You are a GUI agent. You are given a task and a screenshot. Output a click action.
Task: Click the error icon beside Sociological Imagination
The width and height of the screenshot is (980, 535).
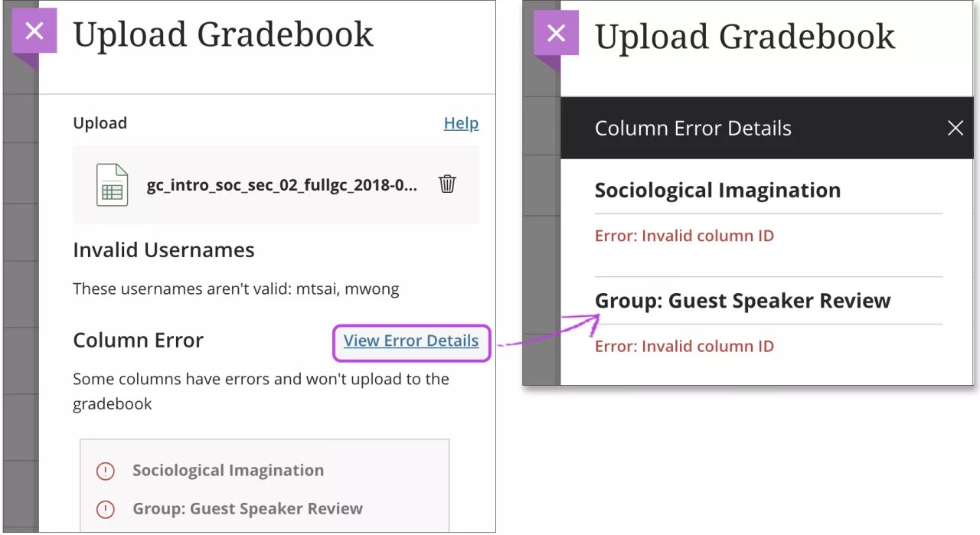click(x=106, y=470)
